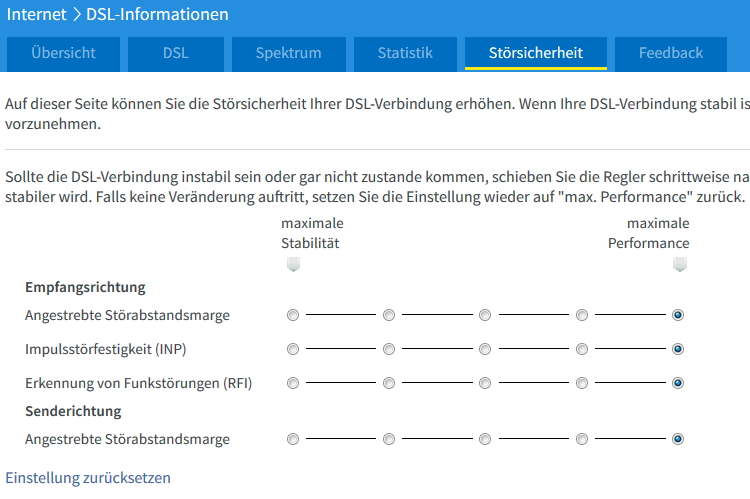Set receive Störabstandsmarge to maximum performance
This screenshot has width=750, height=499.
point(678,315)
